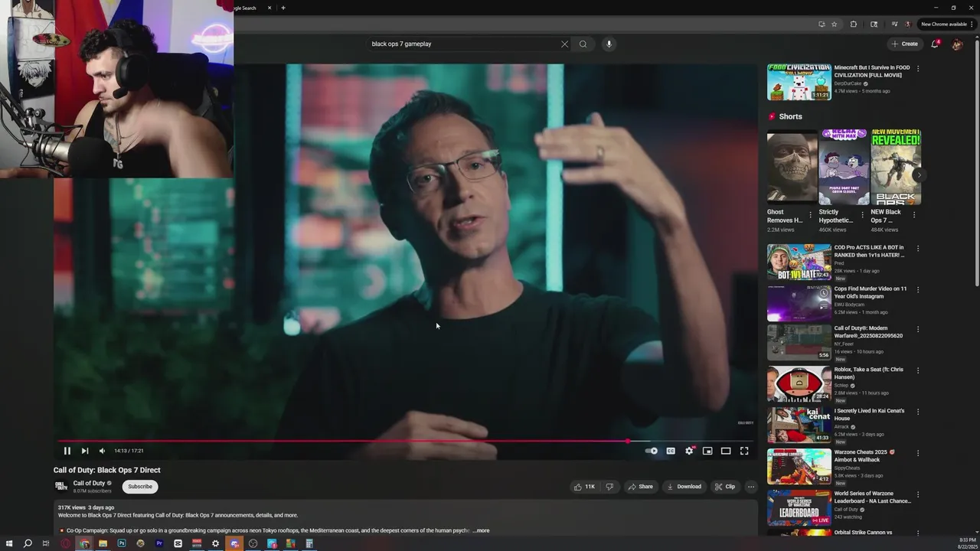Open Windows Start menu

tap(9, 543)
